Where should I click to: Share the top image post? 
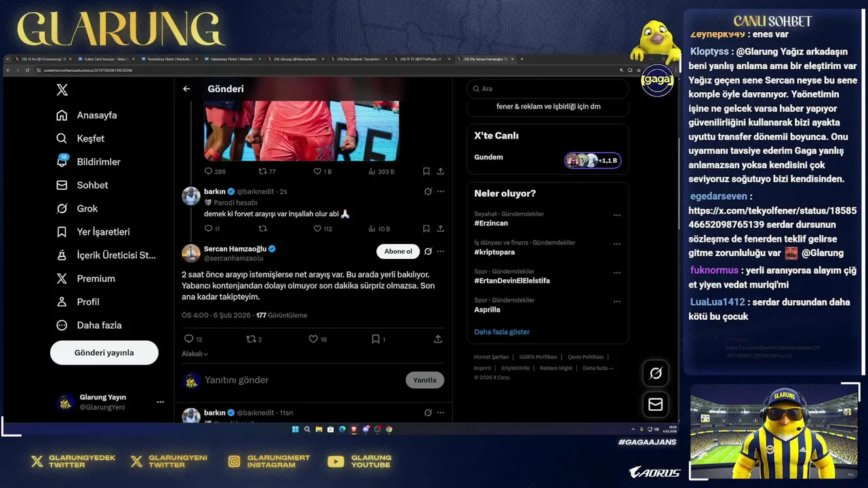[x=440, y=171]
